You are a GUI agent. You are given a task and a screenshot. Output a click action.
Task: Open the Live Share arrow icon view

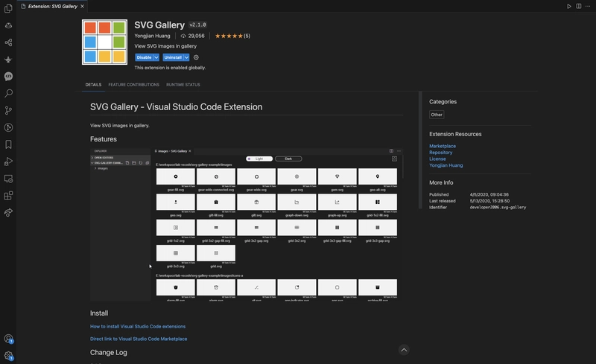point(8,212)
